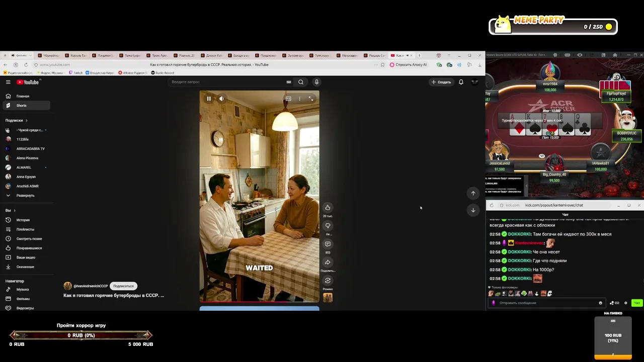
Task: Open YouTube notifications bell
Action: coord(461,82)
